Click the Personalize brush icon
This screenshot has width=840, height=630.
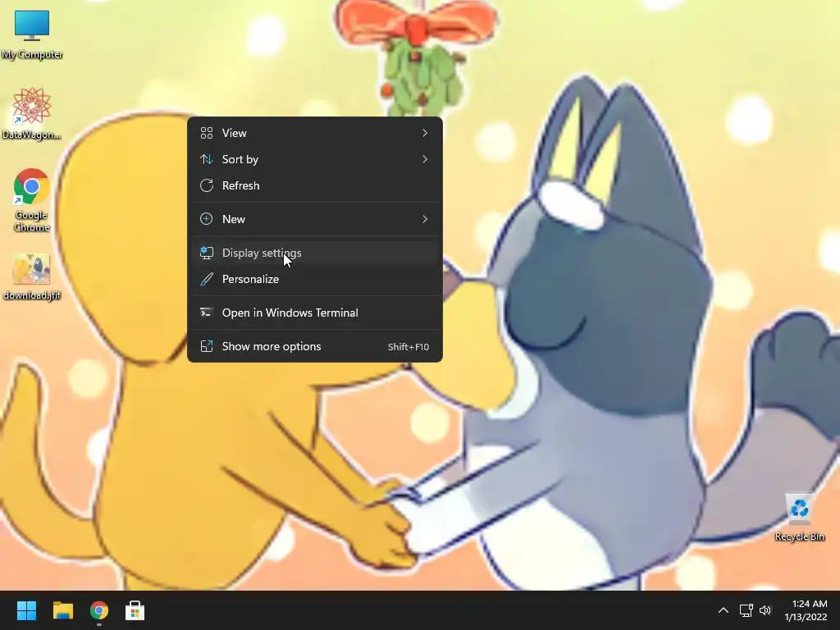click(206, 279)
